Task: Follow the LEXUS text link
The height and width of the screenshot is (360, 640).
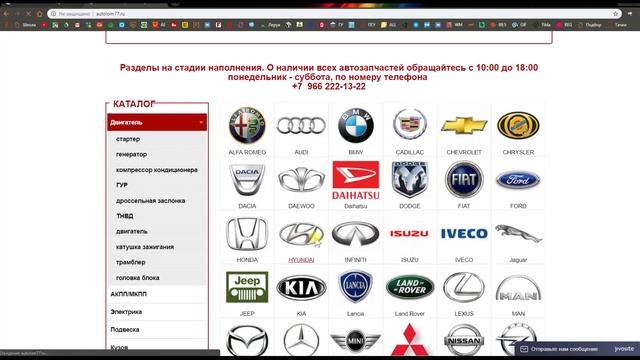Action: click(464, 314)
